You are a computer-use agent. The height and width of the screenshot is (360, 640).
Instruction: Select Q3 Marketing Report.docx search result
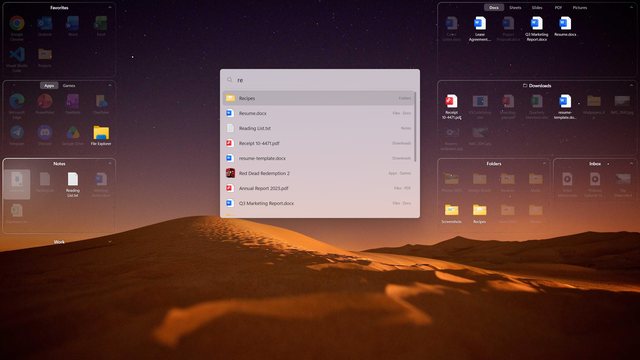318,203
